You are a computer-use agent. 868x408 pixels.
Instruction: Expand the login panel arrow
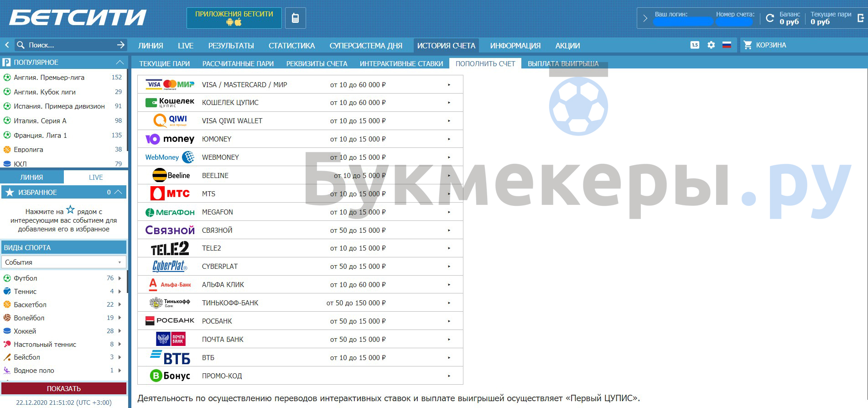click(645, 18)
